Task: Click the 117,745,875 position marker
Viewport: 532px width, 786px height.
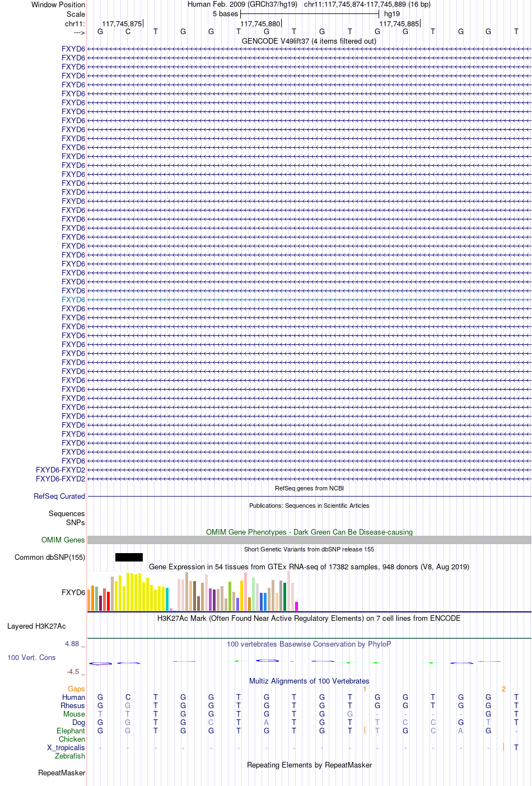Action: tap(122, 24)
